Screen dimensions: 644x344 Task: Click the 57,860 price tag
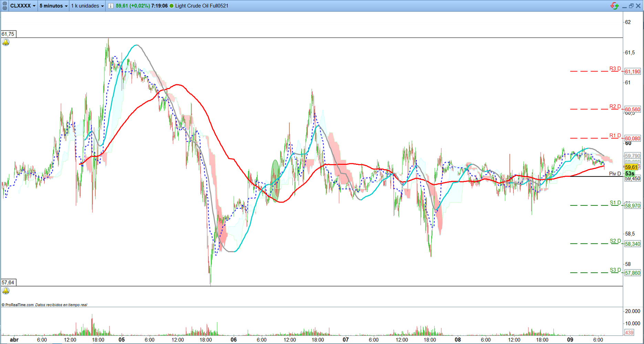coord(633,273)
